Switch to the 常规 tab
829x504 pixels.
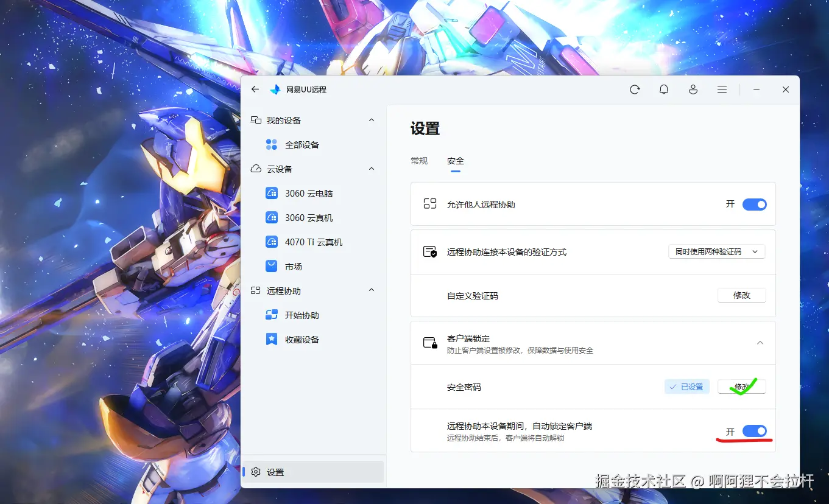tap(419, 161)
